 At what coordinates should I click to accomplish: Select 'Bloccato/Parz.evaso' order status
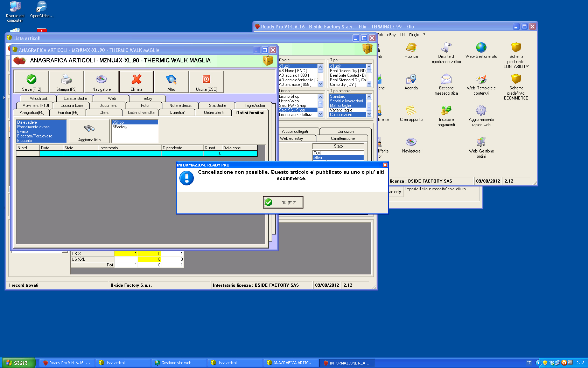tap(41, 136)
